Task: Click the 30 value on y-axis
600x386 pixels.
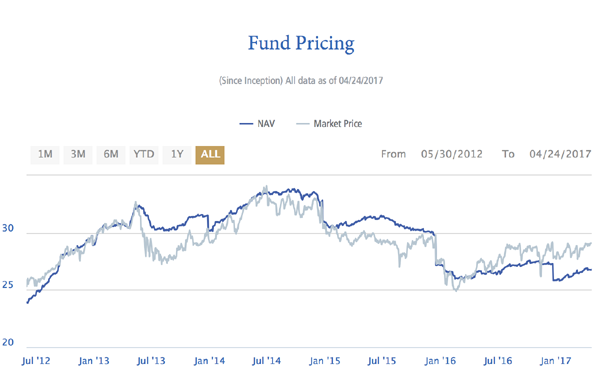Action: pyautogui.click(x=8, y=228)
